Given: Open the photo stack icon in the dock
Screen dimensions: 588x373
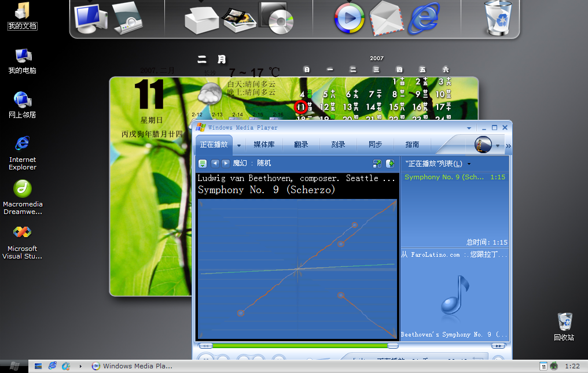Looking at the screenshot, I should point(240,20).
